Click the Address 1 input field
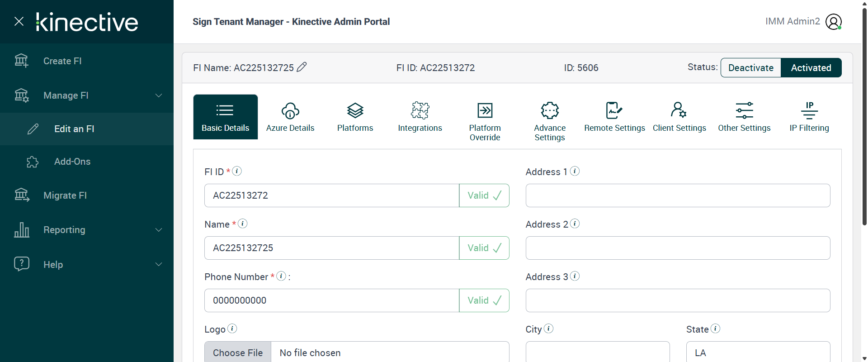 point(678,195)
